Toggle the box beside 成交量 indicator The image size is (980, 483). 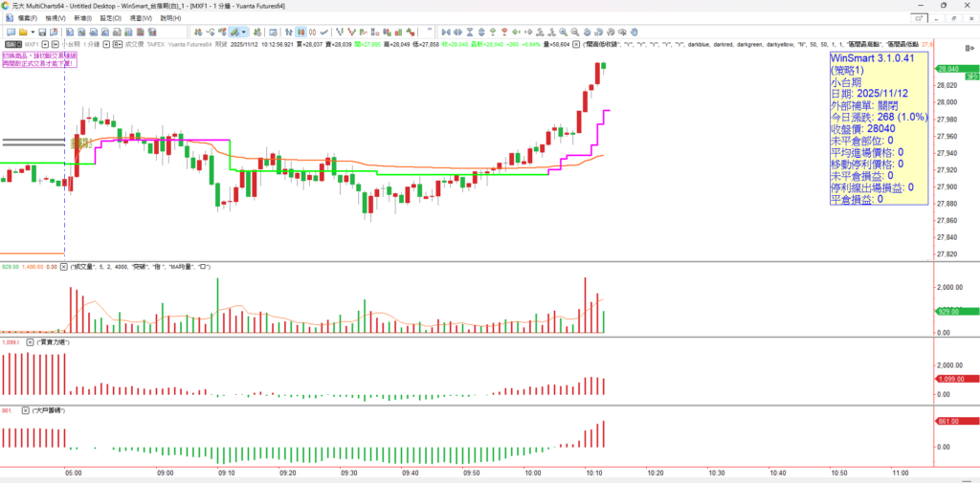click(64, 266)
